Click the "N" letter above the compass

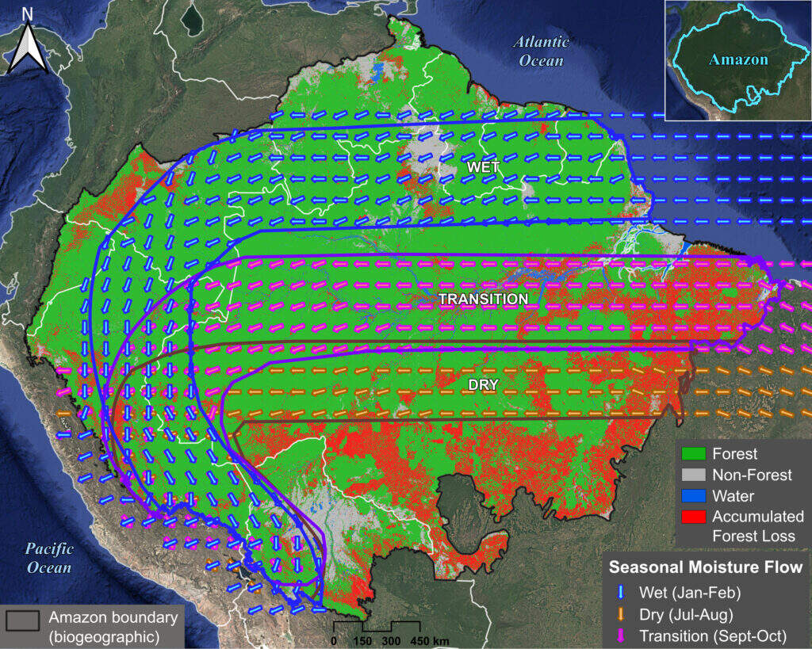pyautogui.click(x=27, y=14)
